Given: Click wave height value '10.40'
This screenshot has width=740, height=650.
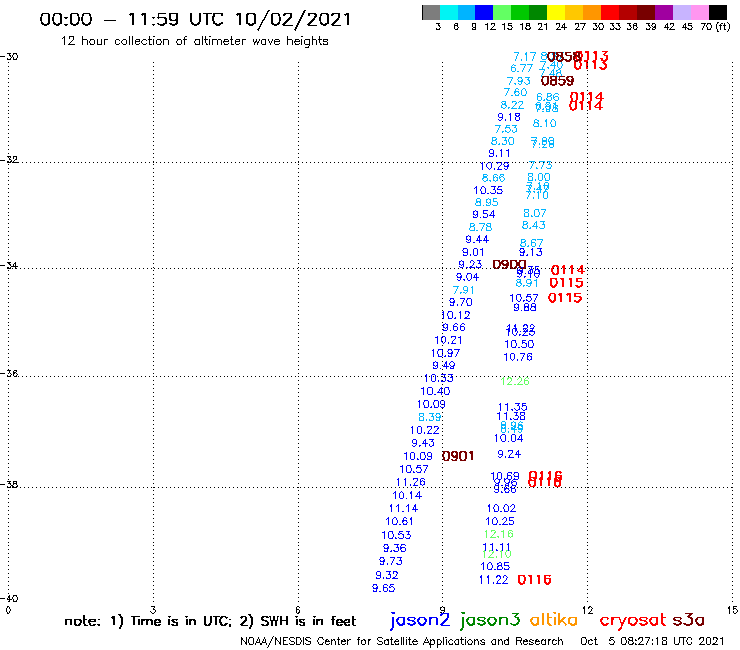Looking at the screenshot, I should point(435,391).
